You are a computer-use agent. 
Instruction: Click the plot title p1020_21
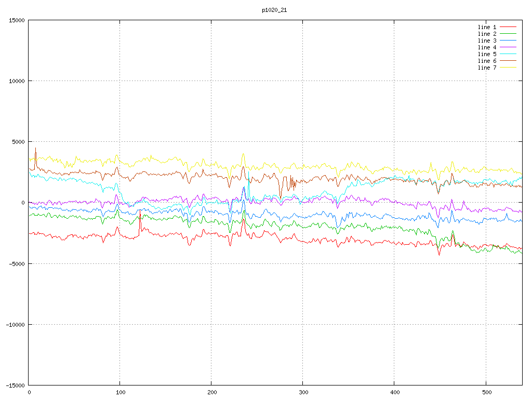pos(274,10)
